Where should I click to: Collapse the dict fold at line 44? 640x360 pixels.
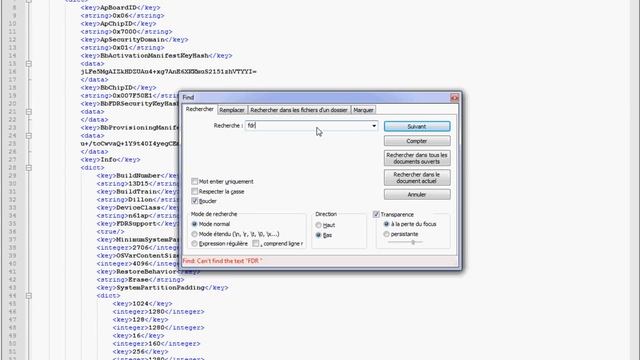click(29, 296)
